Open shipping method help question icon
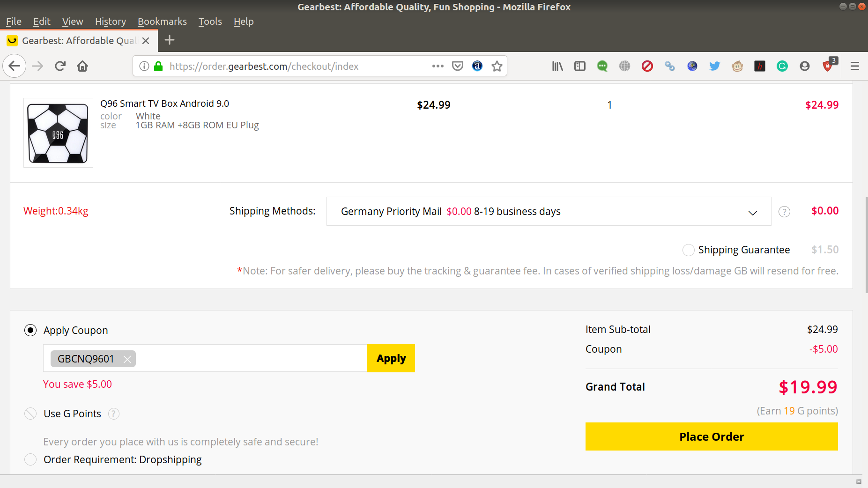 point(784,212)
